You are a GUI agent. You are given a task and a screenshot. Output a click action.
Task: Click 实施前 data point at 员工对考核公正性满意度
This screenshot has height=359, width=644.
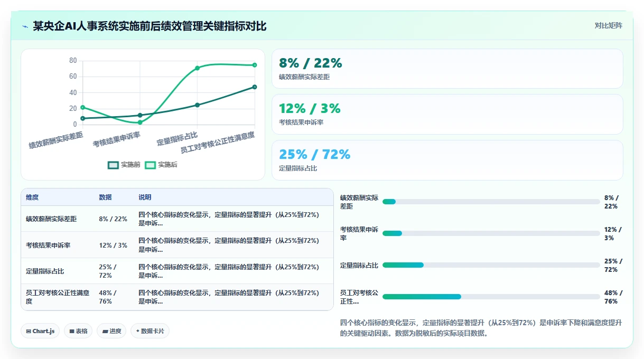pos(255,87)
